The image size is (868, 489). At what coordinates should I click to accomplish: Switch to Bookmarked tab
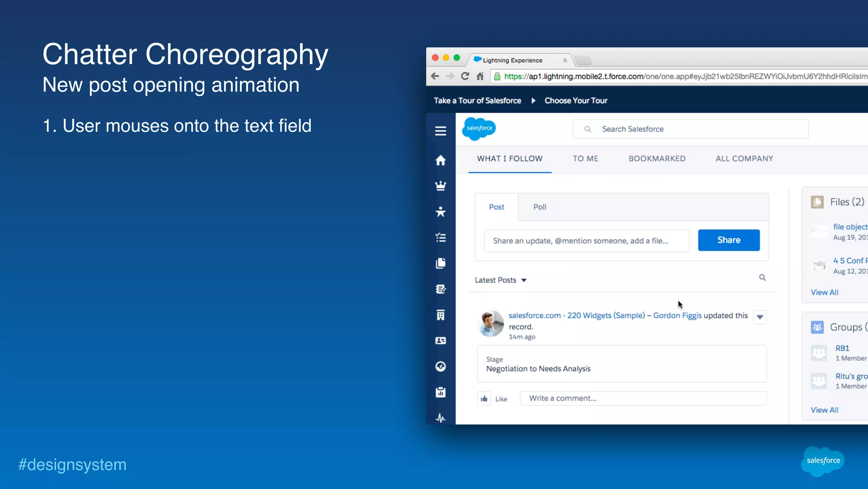(657, 159)
